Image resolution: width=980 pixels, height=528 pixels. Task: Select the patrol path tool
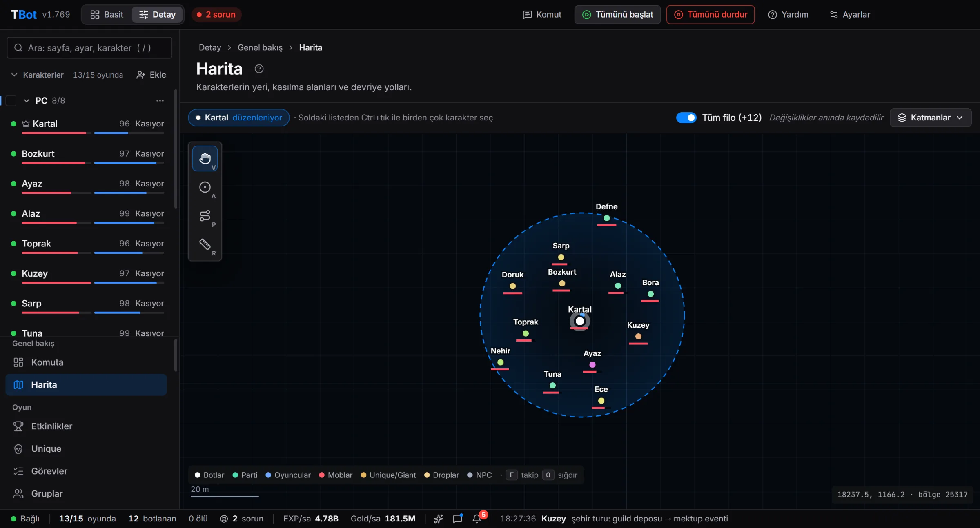[x=205, y=215]
